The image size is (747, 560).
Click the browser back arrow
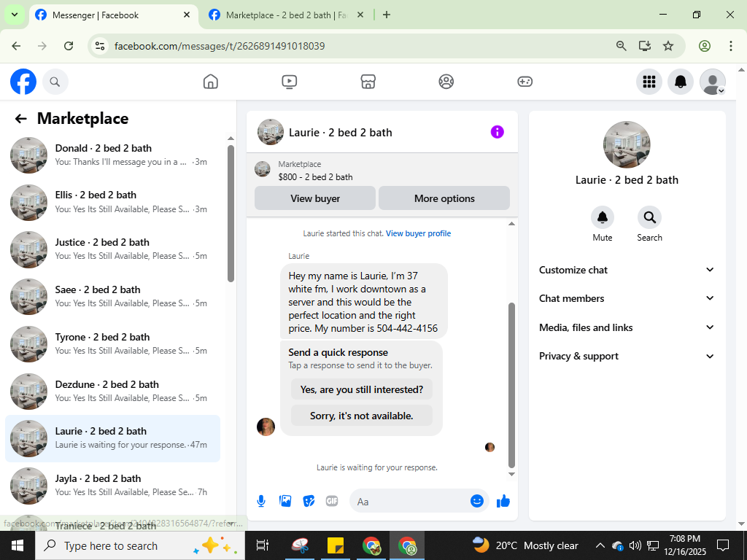[x=16, y=46]
